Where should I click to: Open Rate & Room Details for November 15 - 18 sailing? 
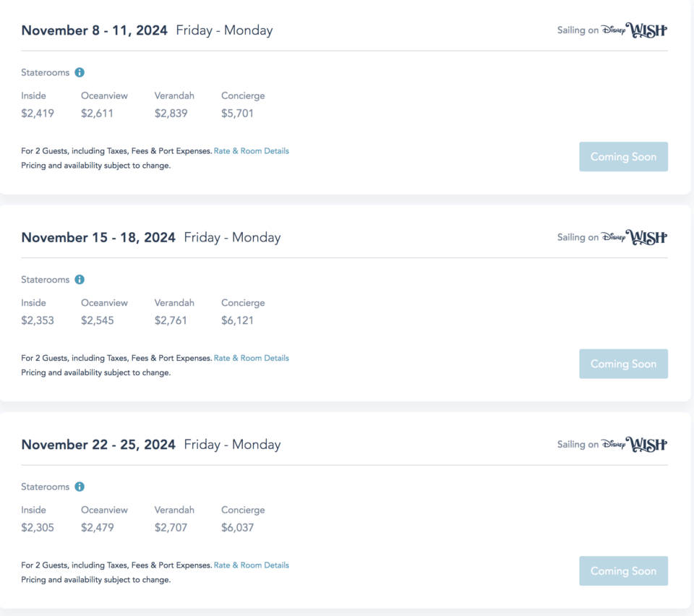[x=251, y=358]
